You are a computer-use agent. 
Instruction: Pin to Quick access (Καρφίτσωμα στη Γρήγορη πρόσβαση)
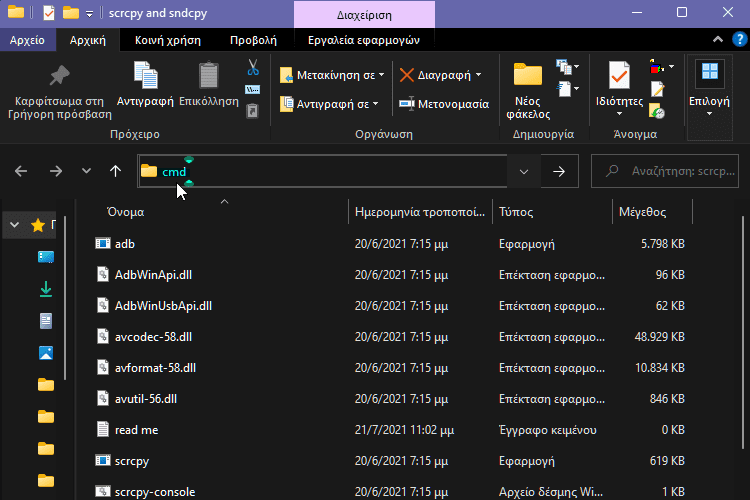pyautogui.click(x=59, y=92)
